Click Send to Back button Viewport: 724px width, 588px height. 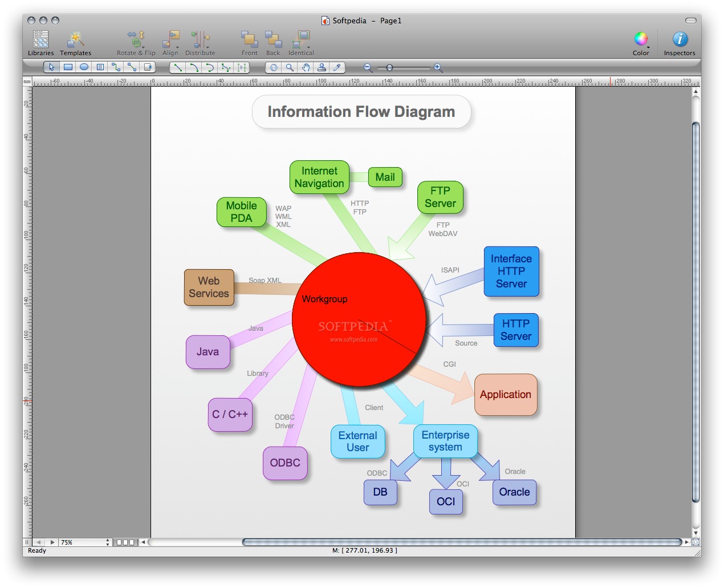coord(273,43)
